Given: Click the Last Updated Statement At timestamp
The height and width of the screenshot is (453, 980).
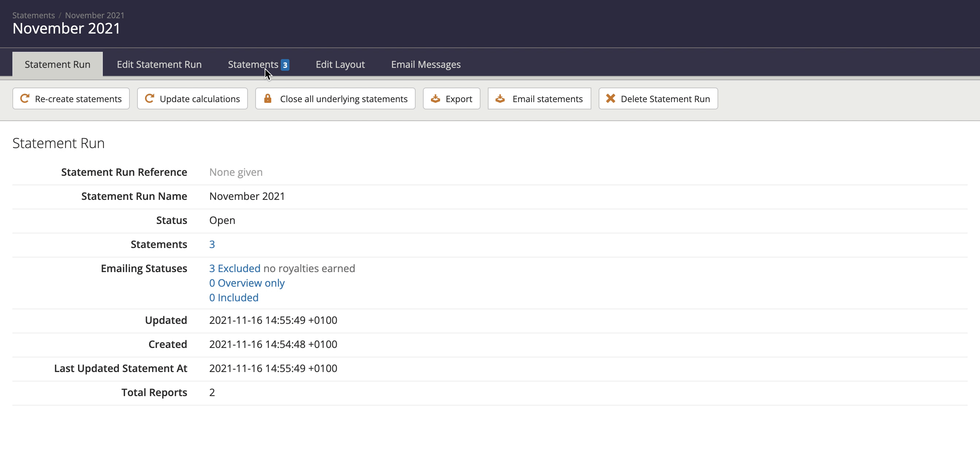Looking at the screenshot, I should pyautogui.click(x=273, y=368).
